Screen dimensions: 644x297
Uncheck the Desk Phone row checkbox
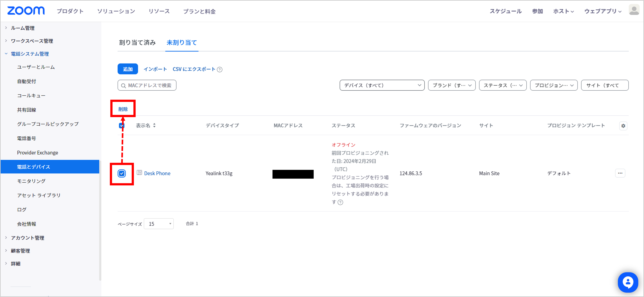pos(122,173)
